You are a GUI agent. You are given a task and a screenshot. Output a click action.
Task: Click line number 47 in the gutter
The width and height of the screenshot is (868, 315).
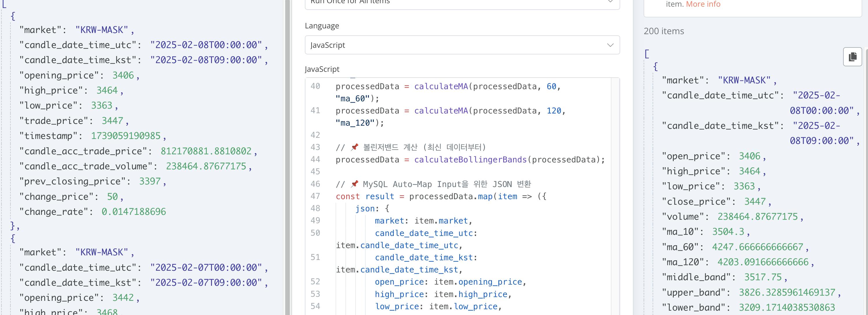315,196
